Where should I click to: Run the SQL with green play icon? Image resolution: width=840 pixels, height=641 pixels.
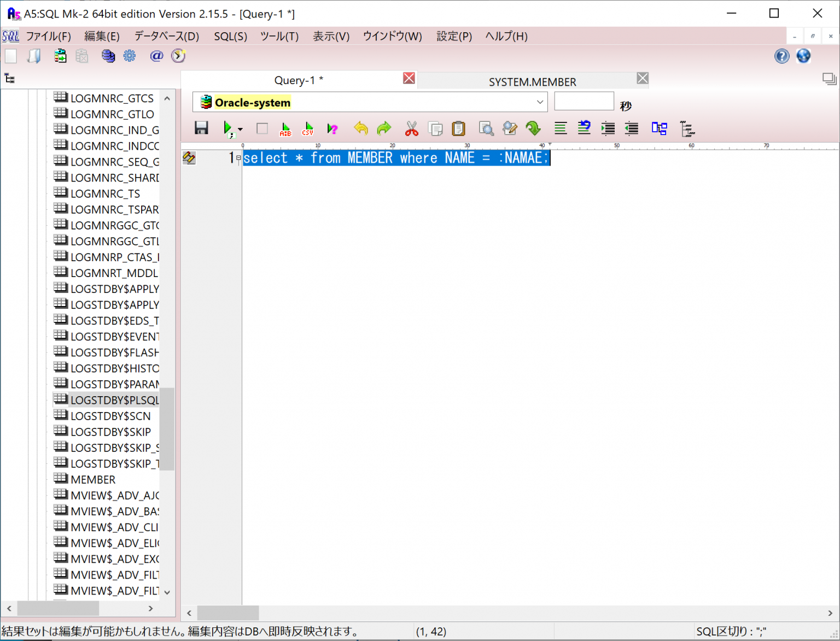pos(227,128)
